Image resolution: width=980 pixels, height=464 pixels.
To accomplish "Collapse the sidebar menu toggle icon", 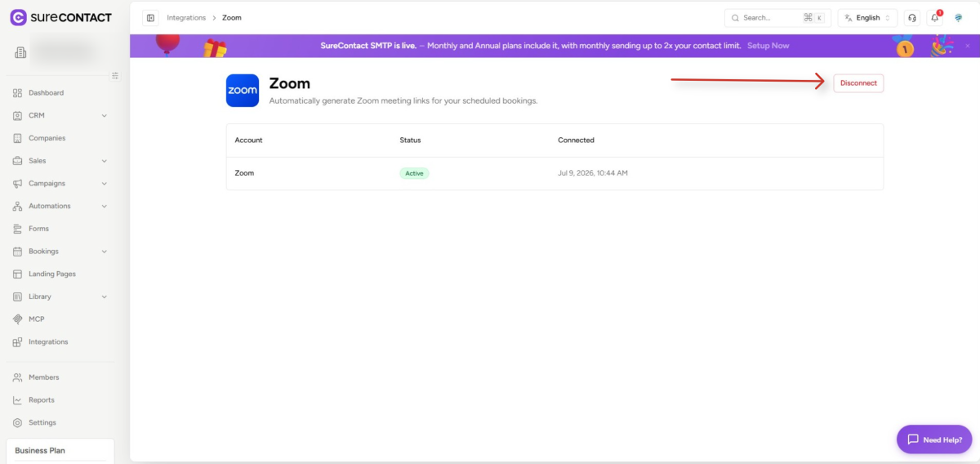I will click(115, 75).
